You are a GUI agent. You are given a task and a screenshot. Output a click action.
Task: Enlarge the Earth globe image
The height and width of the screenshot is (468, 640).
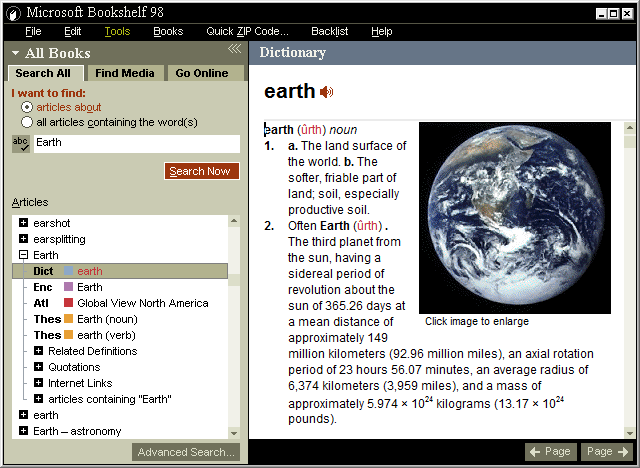(x=515, y=218)
